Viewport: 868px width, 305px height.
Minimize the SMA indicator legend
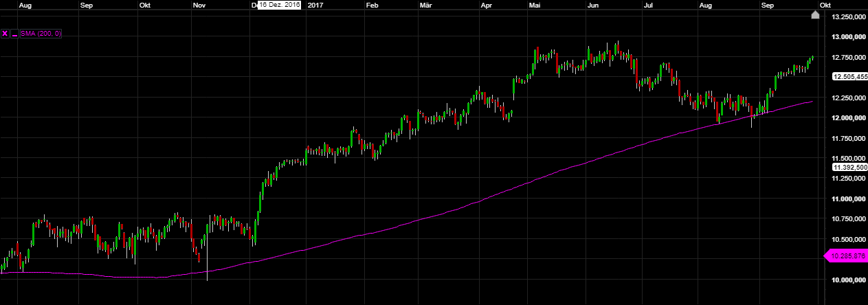pos(14,33)
